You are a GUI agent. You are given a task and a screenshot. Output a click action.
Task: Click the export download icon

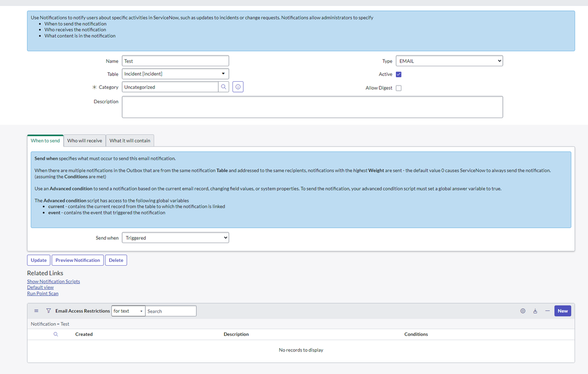click(535, 311)
